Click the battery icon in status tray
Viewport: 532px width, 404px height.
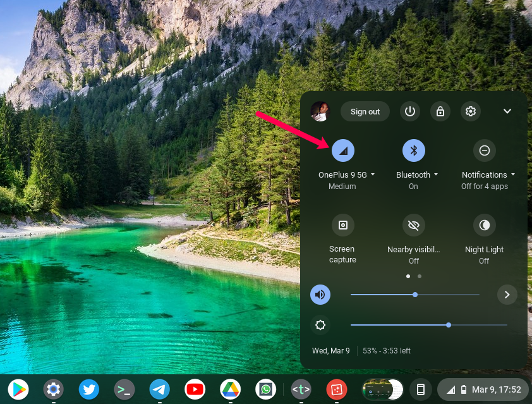pyautogui.click(x=463, y=389)
